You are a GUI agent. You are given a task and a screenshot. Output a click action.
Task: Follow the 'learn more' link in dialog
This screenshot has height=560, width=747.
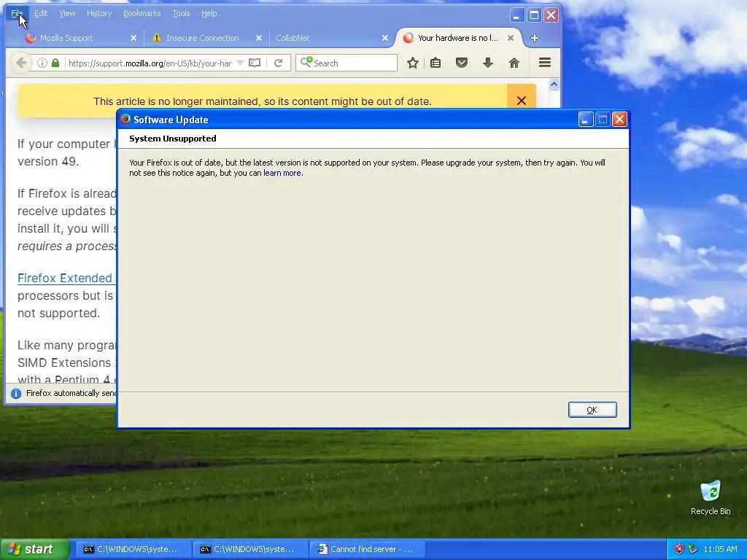click(282, 173)
